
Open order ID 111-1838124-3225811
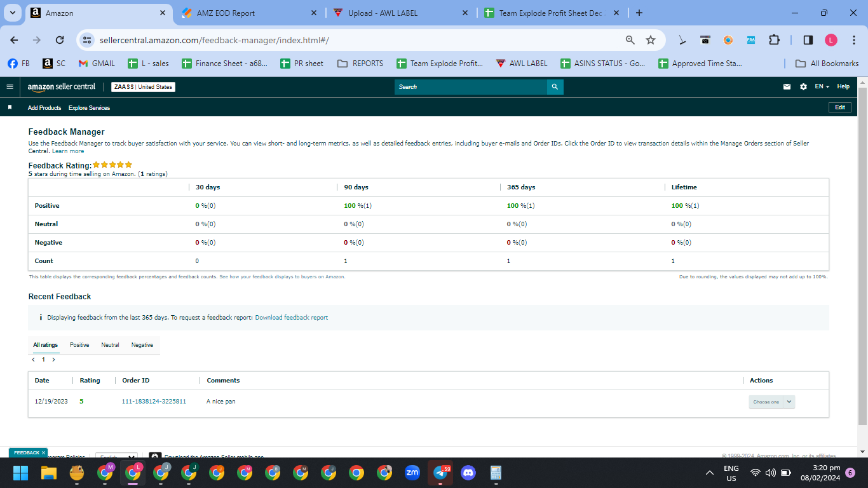(154, 402)
